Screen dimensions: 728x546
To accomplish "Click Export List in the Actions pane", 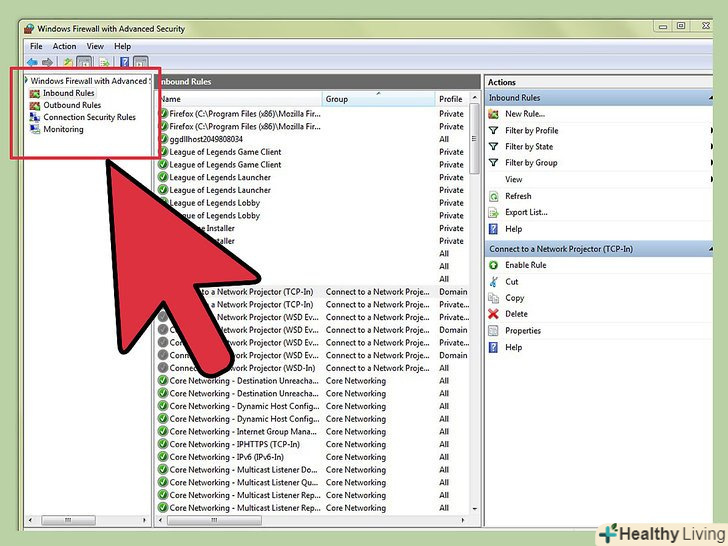I will (x=525, y=212).
